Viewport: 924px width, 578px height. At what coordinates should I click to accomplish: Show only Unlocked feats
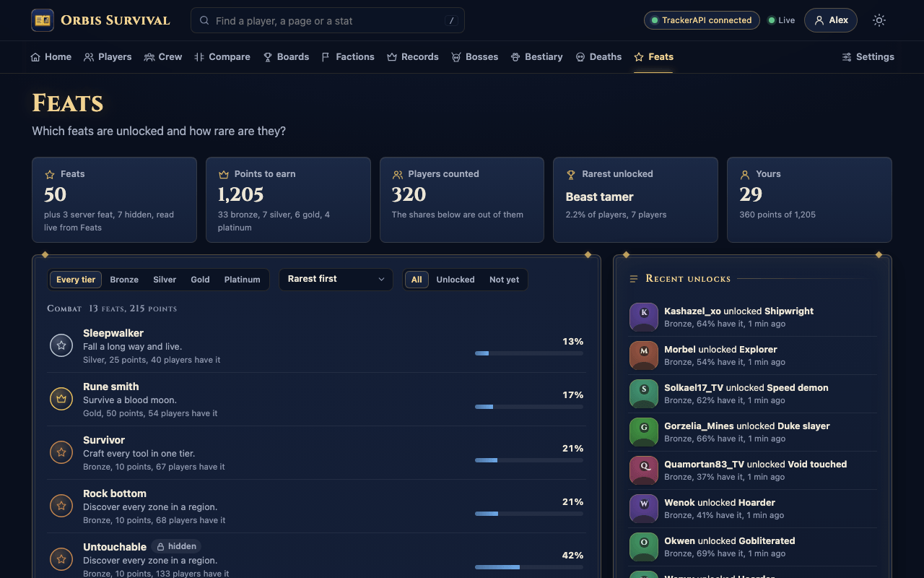456,280
